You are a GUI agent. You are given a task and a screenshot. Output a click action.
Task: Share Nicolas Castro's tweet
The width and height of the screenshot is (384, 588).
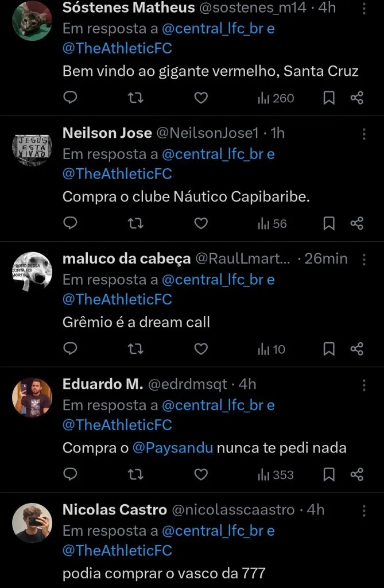(x=356, y=585)
